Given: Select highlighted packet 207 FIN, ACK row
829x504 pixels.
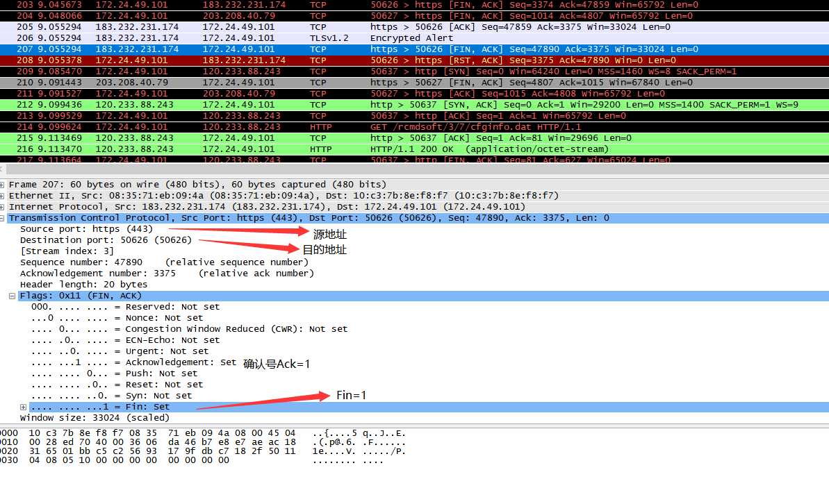Looking at the screenshot, I should tap(414, 49).
